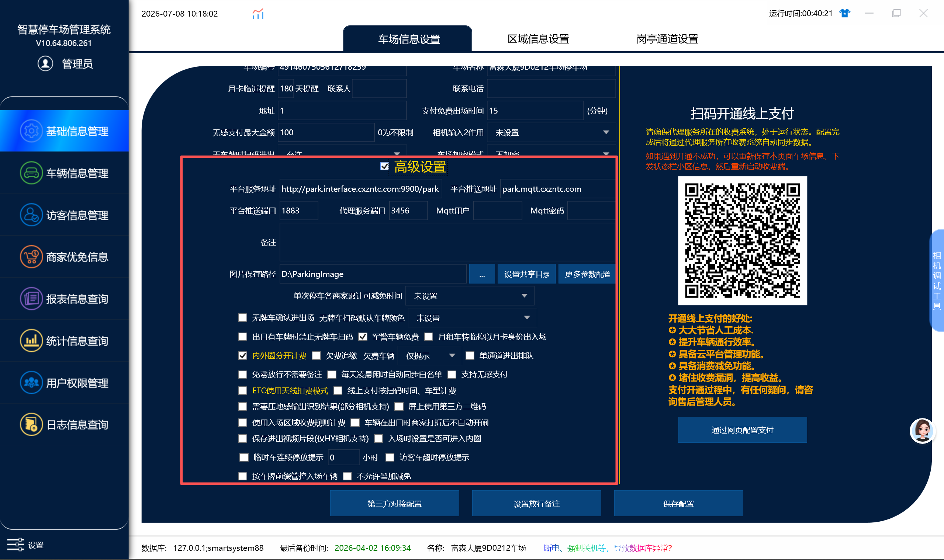
Task: Open 更多参数配置 button
Action: coord(587,274)
